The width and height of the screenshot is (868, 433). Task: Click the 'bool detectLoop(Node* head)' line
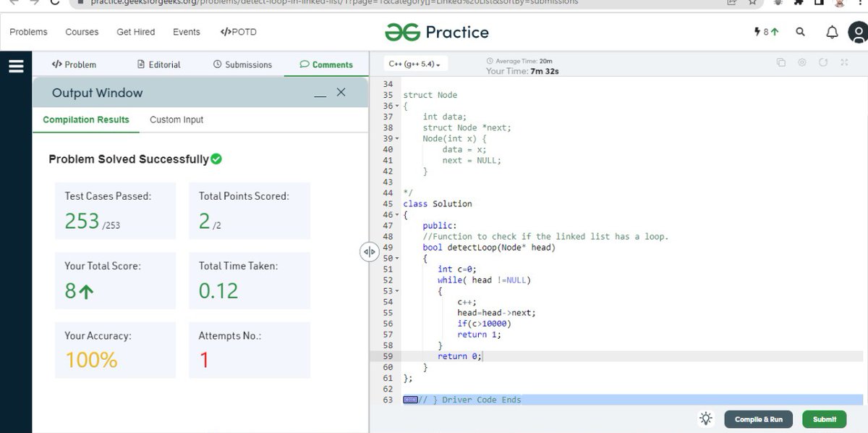click(489, 248)
